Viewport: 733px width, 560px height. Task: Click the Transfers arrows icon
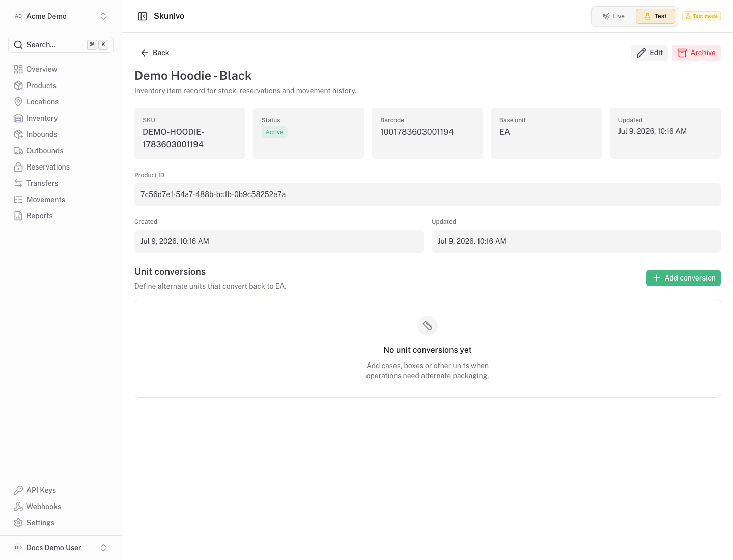point(18,183)
